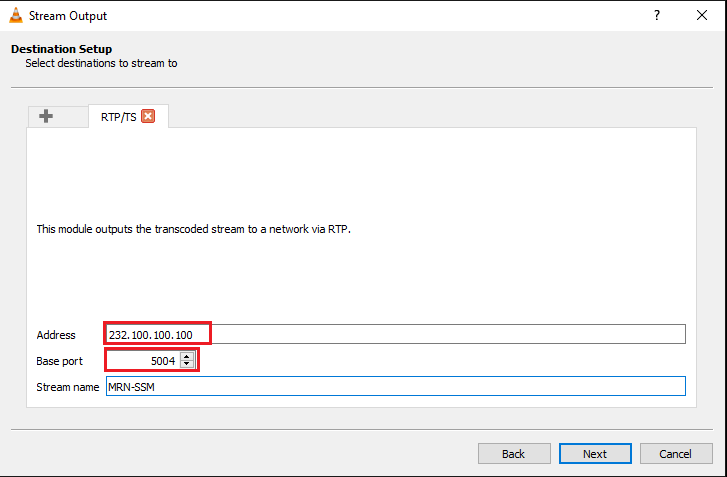The image size is (727, 477).
Task: Click the Stream Output window title text
Action: [x=68, y=16]
